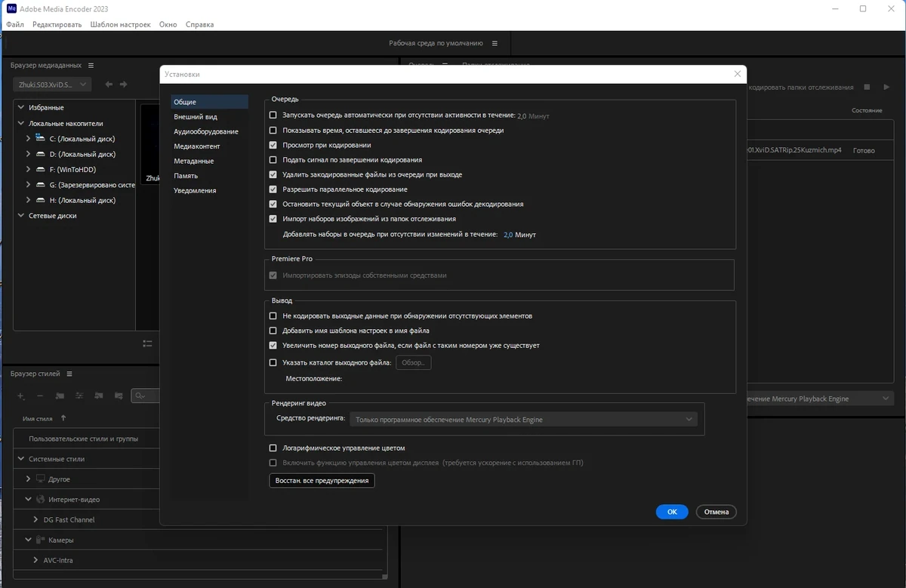906x588 pixels.
Task: Toggle Увеличить номер выходного файла checkbox
Action: (x=273, y=345)
